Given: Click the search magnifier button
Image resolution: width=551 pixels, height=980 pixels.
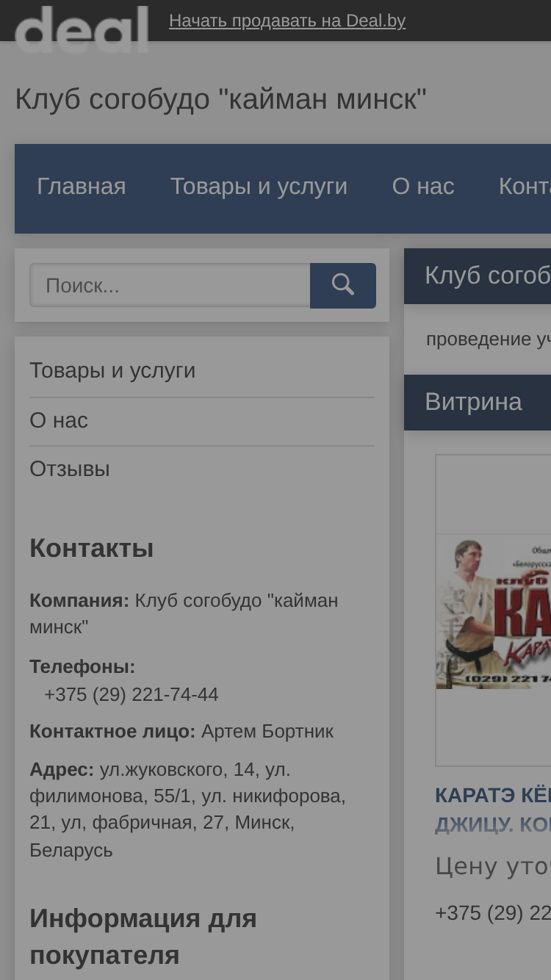Looking at the screenshot, I should (343, 286).
